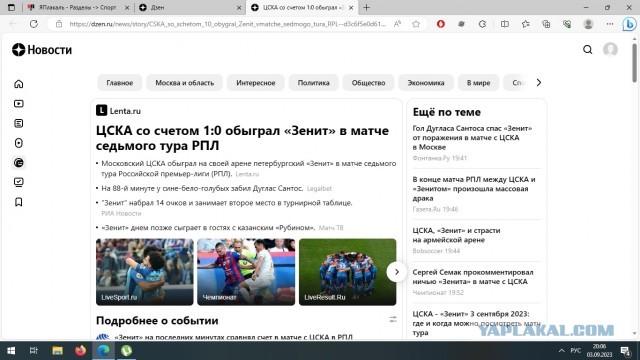The height and width of the screenshot is (360, 640).
Task: Click the Dzen Новости logo
Action: coord(42,50)
